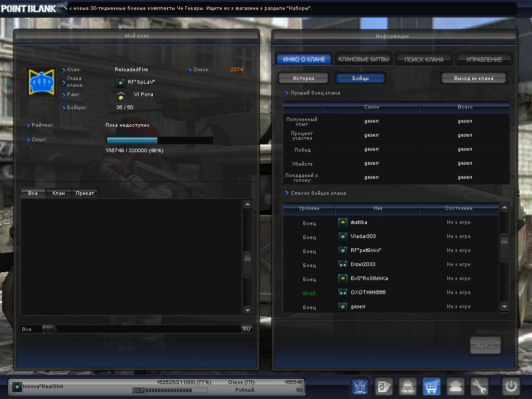The image size is (532, 399).
Task: Sort members by Ник column header
Action: 378,208
